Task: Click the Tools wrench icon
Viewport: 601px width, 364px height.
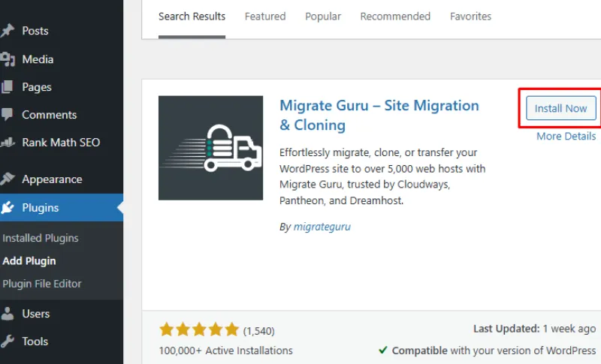Action: (x=8, y=341)
